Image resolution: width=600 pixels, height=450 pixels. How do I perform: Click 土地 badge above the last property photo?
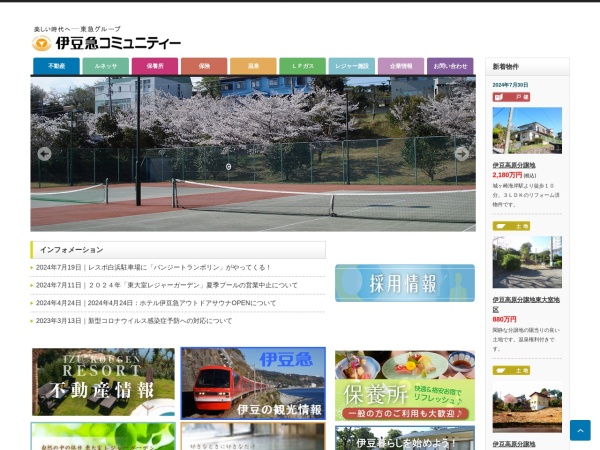[511, 370]
